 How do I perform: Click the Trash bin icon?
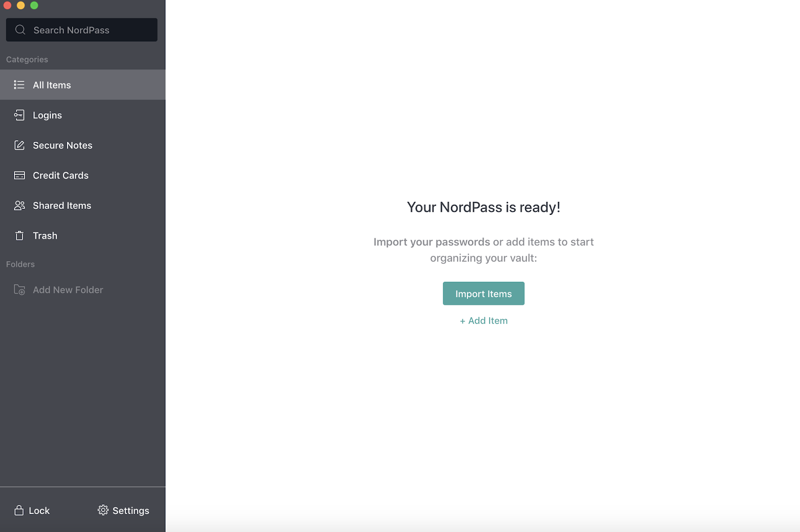click(19, 236)
